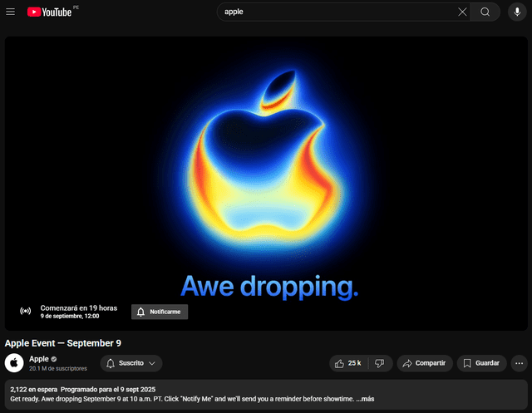532x413 pixels.
Task: Click '9 de septiembre, 12:00' text
Action: click(70, 316)
